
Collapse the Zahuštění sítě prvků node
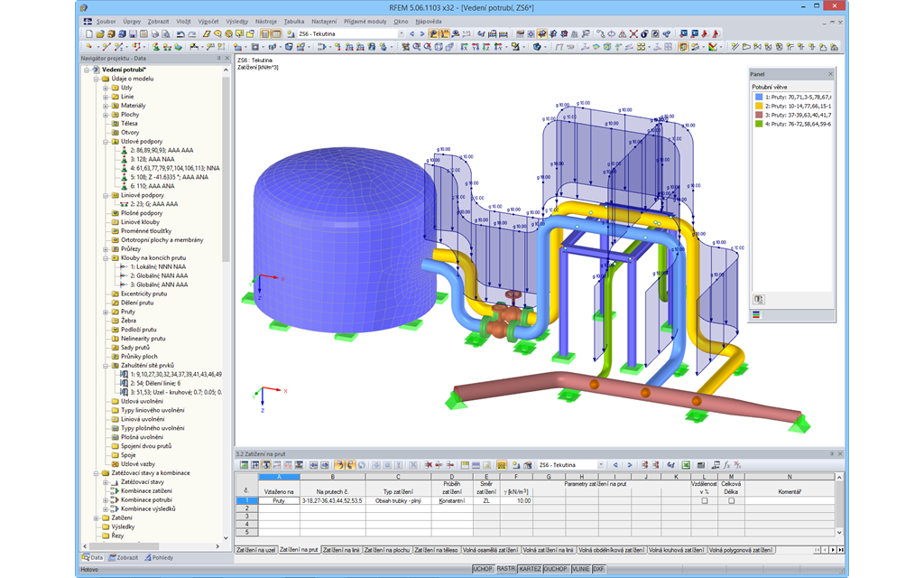pos(106,366)
